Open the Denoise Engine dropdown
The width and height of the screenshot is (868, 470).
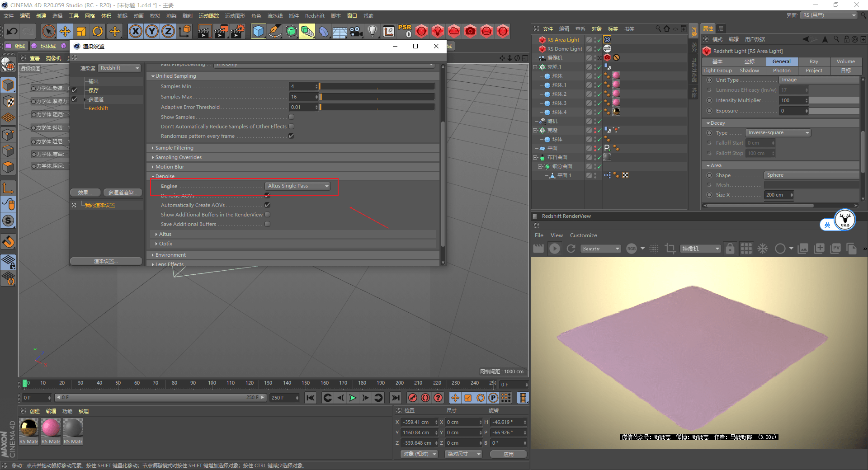(x=297, y=186)
